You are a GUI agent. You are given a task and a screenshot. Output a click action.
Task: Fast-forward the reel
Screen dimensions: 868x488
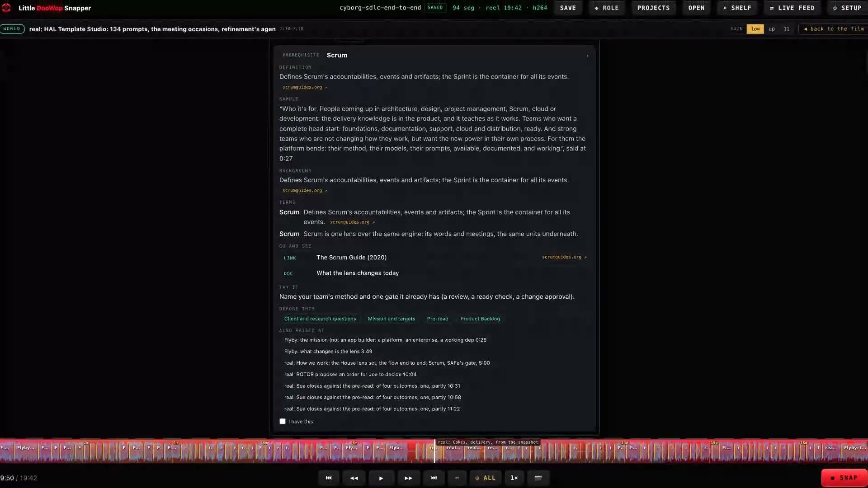(408, 478)
